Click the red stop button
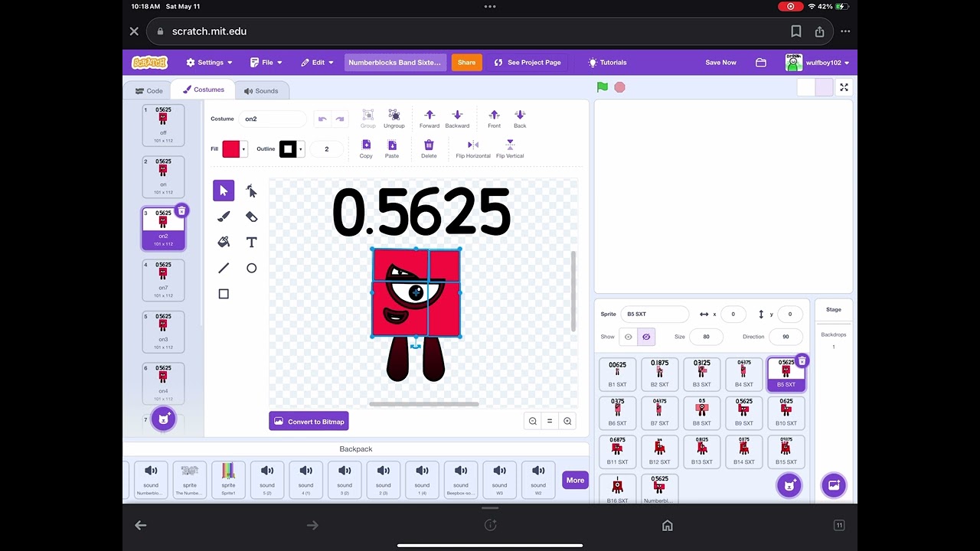This screenshot has height=551, width=980. [619, 87]
